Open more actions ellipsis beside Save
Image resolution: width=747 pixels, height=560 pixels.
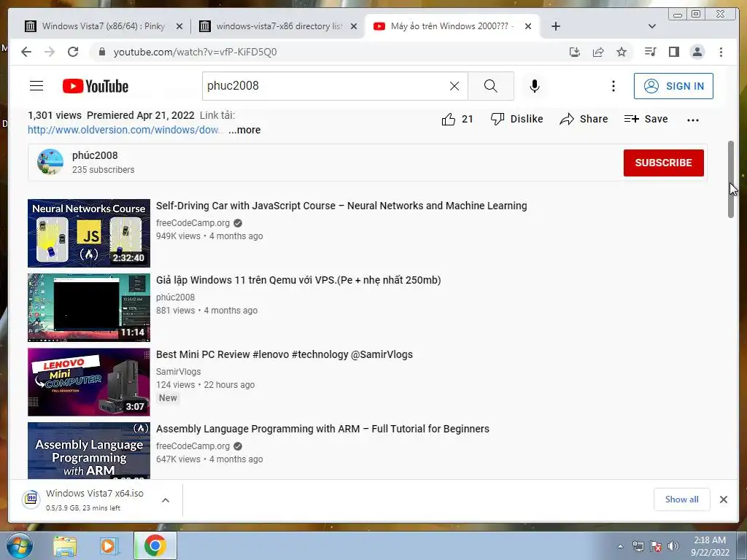693,120
